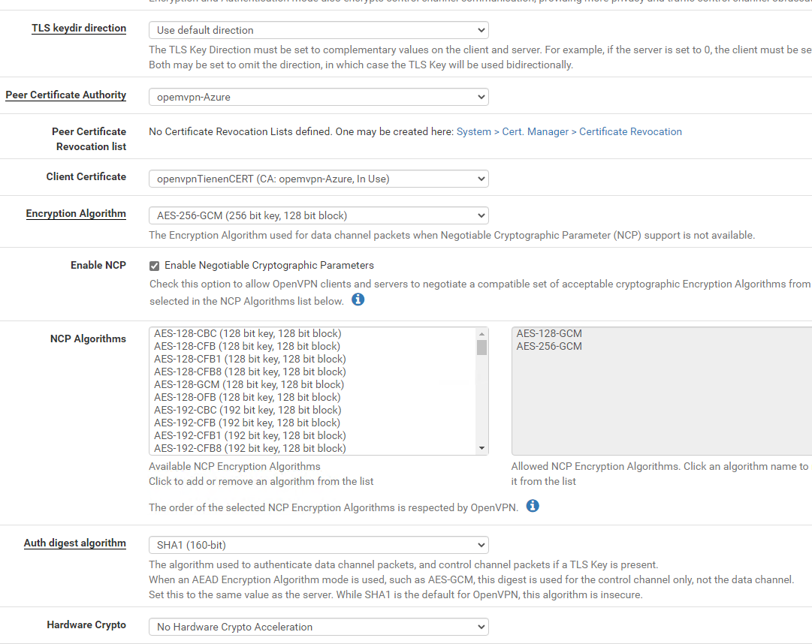Click the NCP Algorithms label
This screenshot has height=644, width=812.
[x=88, y=339]
